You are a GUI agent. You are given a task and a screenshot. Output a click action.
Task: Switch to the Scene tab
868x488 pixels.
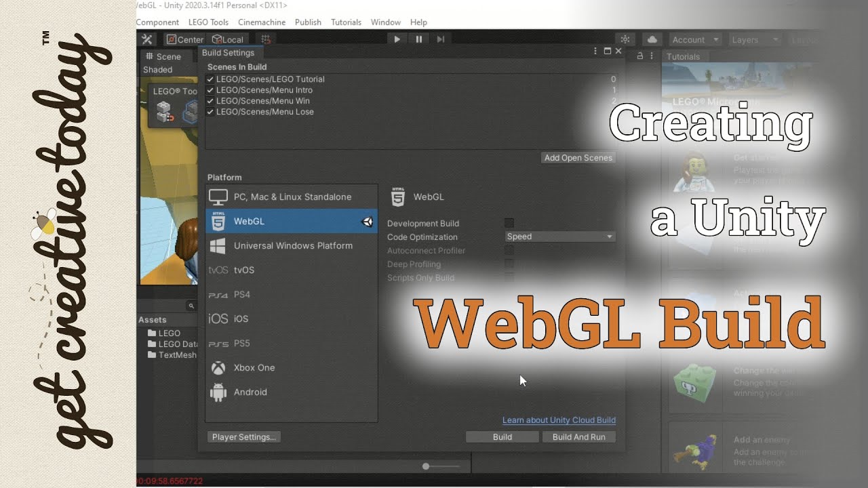coord(163,56)
